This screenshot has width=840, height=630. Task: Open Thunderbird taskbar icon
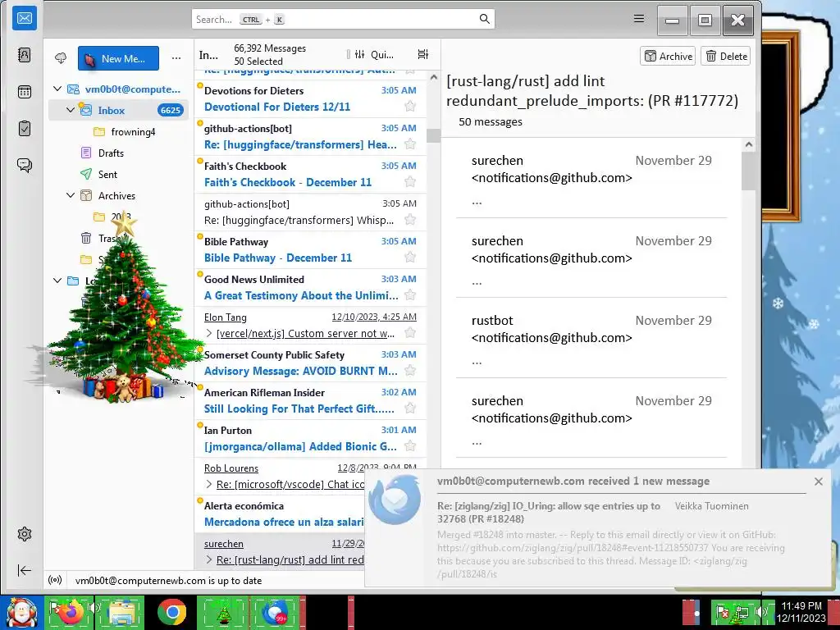[274, 612]
